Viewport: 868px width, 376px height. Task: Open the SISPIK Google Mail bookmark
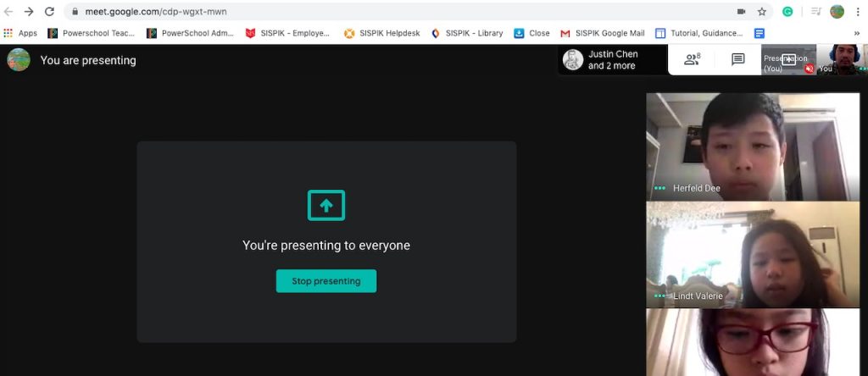[602, 33]
